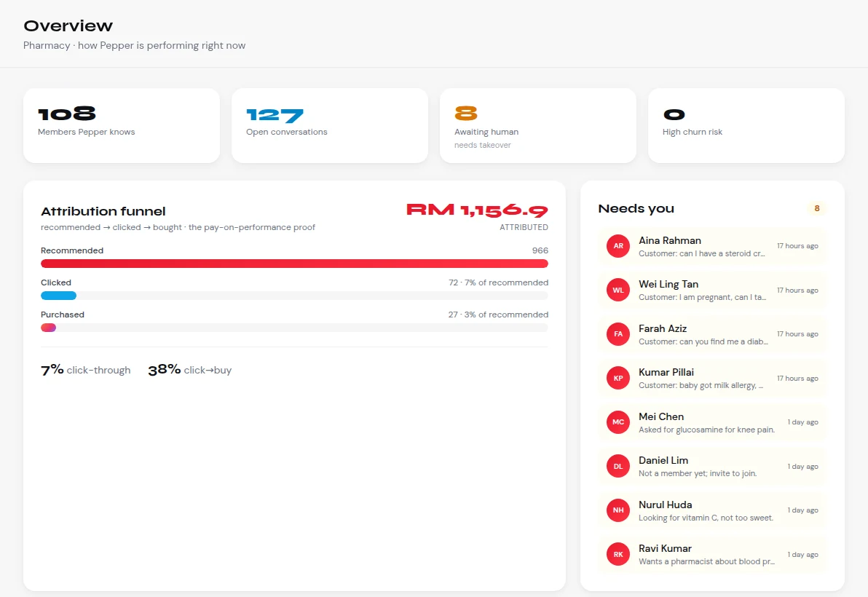Open Aina Rahman's conversation
The image size is (868, 597).
coord(712,246)
